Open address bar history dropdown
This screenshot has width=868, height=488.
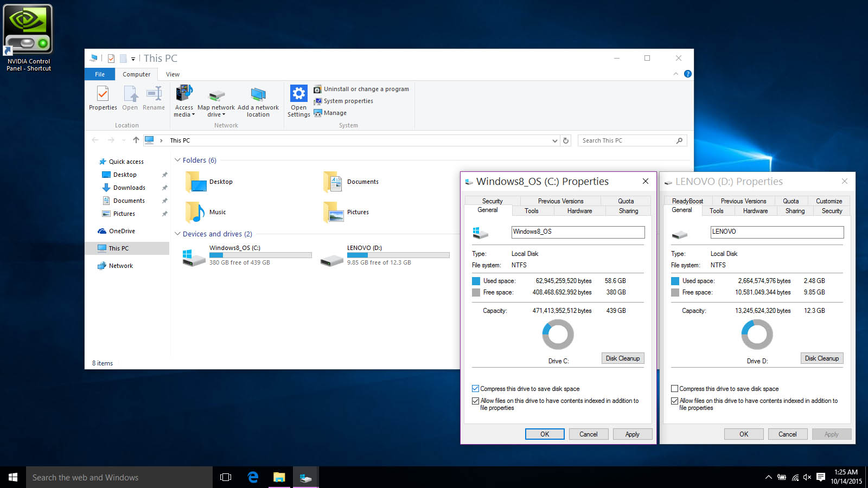point(554,140)
